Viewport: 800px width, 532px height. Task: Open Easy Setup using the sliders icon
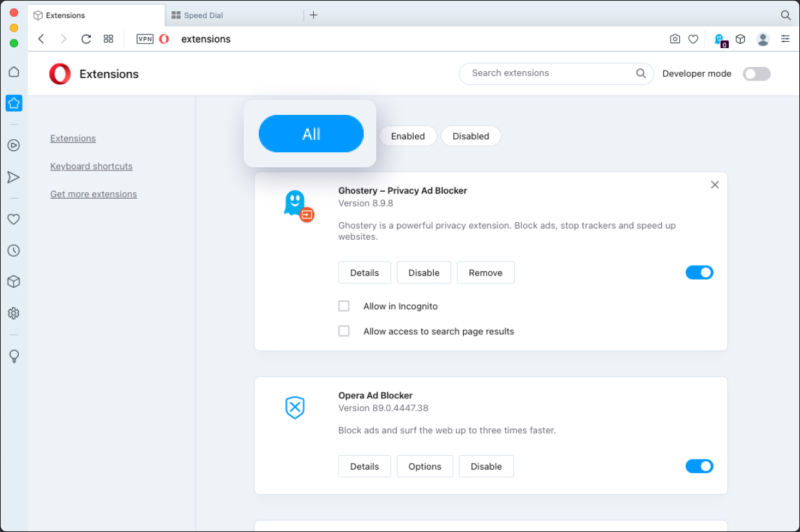786,39
